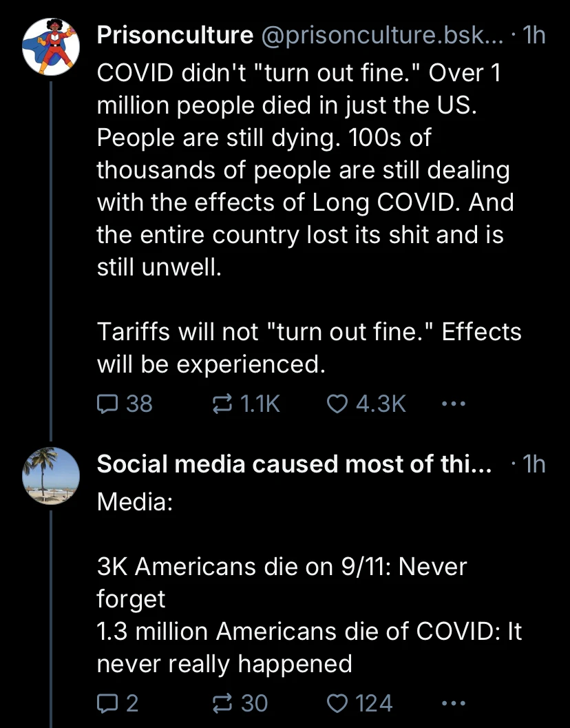Viewport: 570px width, 728px height.
Task: Open the reply's 1h timestamp
Action: point(534,464)
